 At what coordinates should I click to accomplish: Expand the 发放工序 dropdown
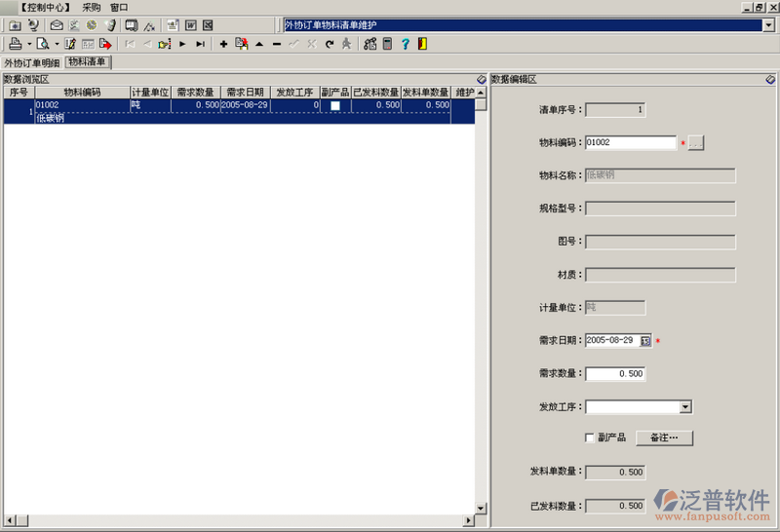[x=685, y=407]
